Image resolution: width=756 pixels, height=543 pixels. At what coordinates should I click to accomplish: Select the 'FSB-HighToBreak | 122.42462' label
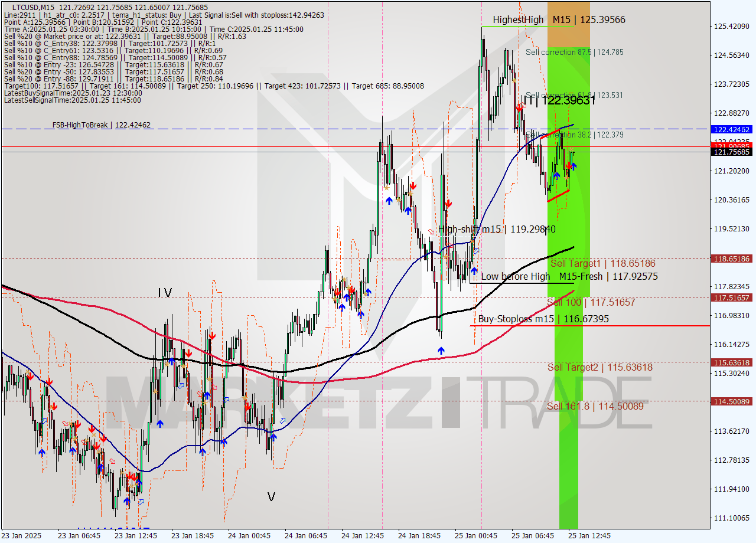pos(101,125)
